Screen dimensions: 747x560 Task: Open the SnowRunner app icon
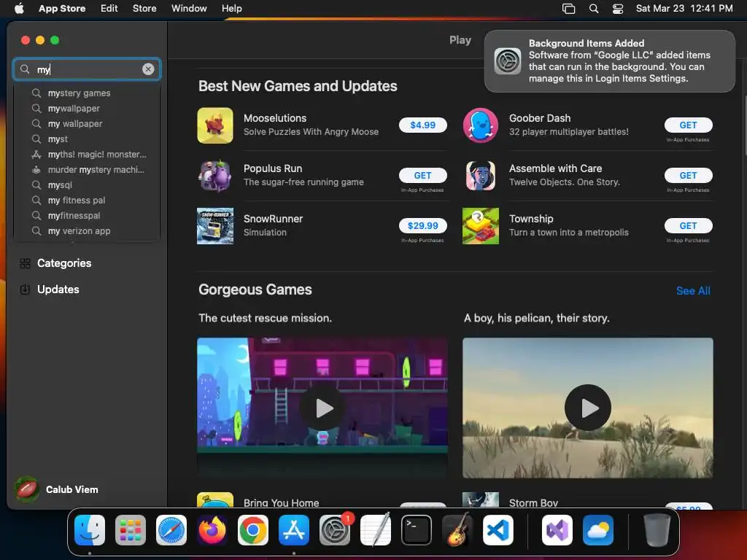(x=215, y=226)
